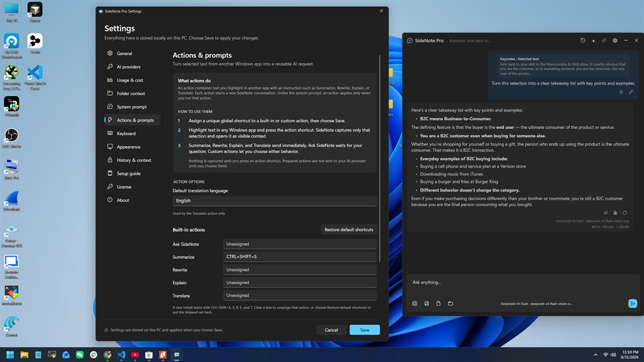Click token usage '363 in' line
The image size is (644, 362).
(610, 226)
